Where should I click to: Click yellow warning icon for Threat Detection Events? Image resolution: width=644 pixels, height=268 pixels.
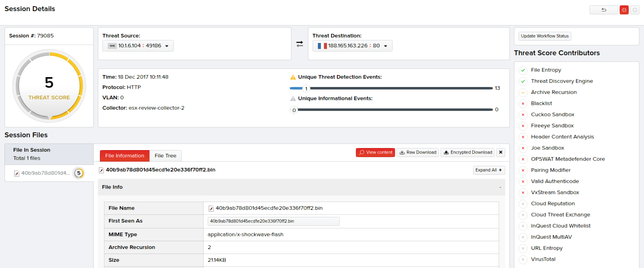click(x=293, y=77)
